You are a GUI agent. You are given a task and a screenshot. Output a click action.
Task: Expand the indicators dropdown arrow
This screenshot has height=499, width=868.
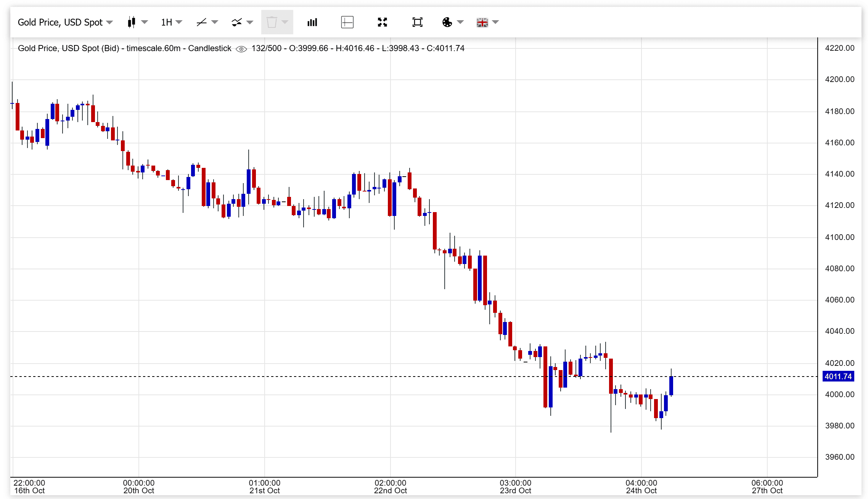point(250,22)
